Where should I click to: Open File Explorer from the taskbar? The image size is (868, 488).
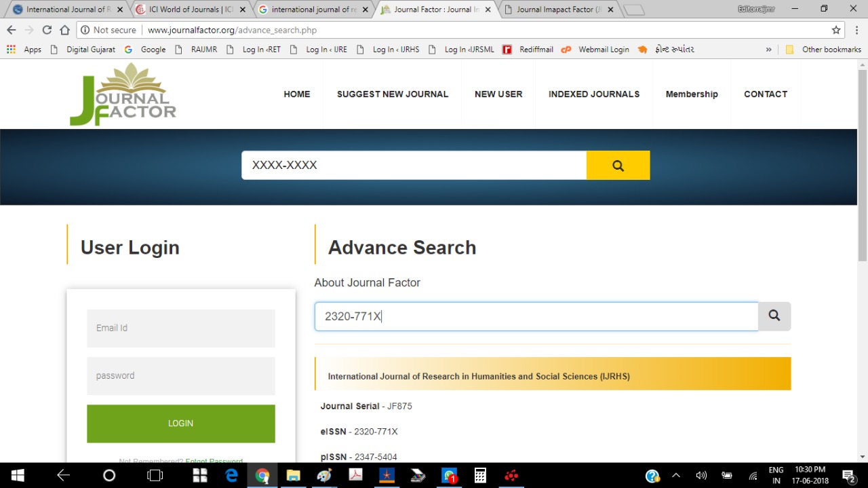[x=293, y=476]
